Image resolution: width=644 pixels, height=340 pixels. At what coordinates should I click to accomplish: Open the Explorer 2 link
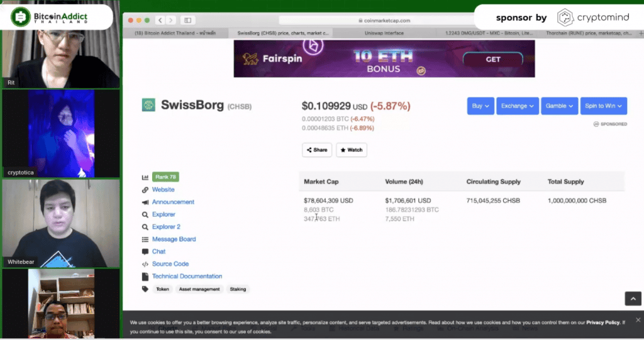coord(166,227)
